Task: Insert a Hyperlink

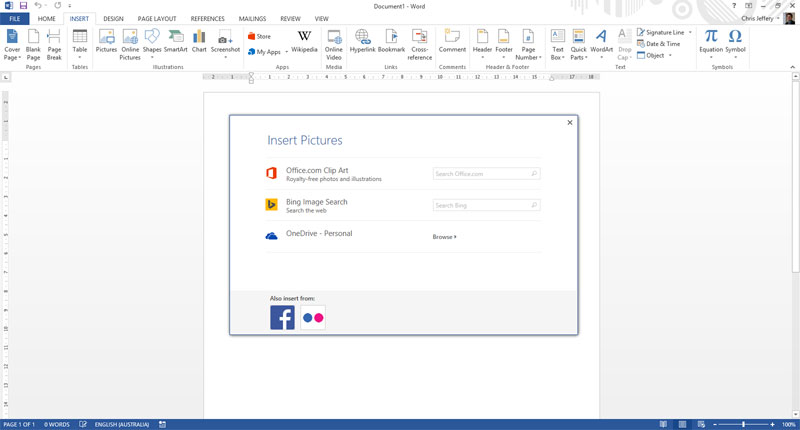Action: [362, 41]
